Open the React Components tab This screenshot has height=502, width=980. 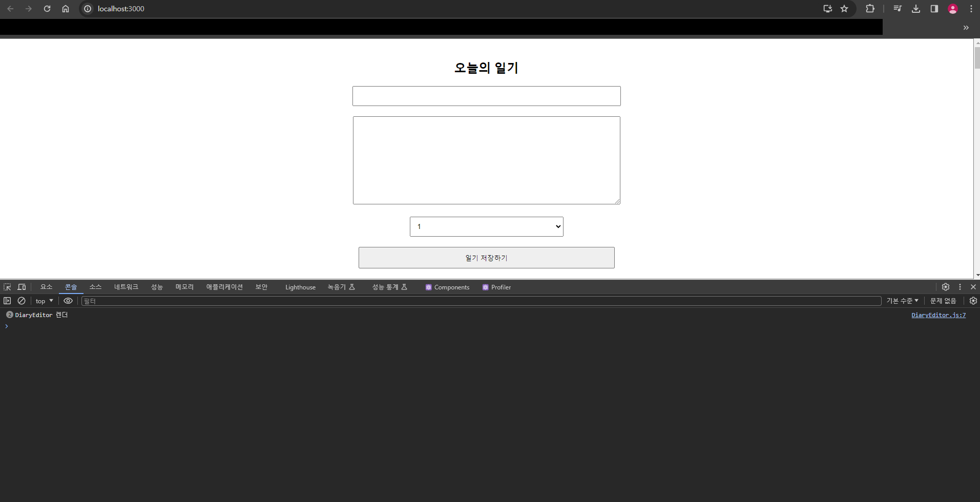point(447,287)
